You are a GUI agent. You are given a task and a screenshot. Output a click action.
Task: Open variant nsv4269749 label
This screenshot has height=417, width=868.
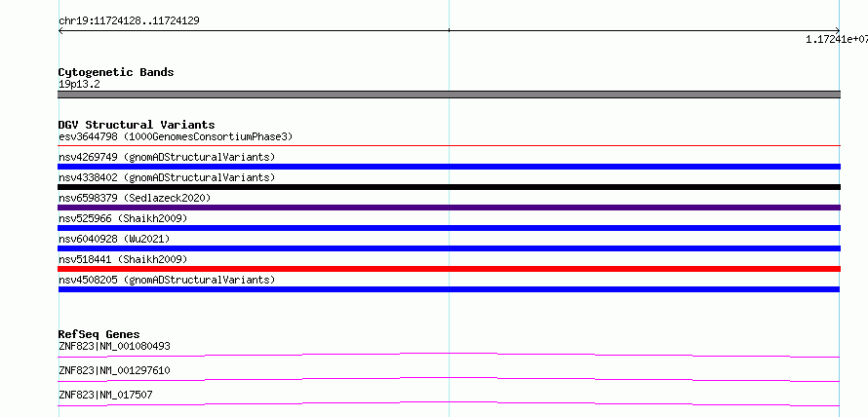click(167, 157)
